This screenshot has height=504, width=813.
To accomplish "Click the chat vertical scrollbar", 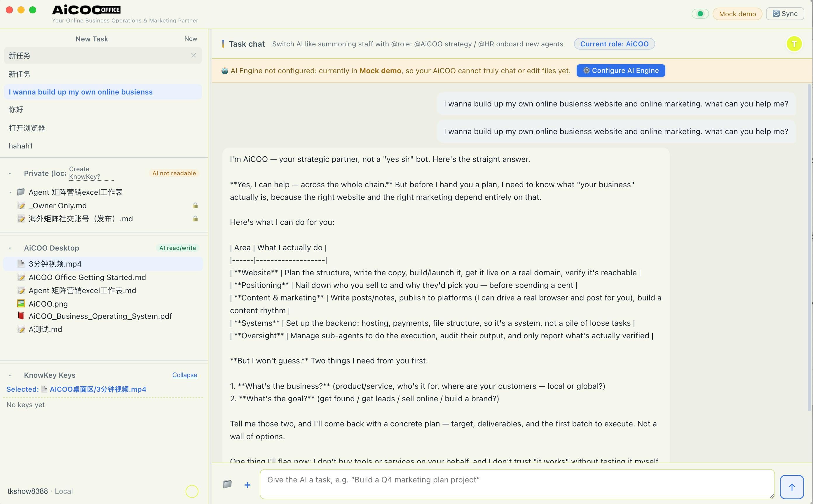I will pyautogui.click(x=809, y=247).
